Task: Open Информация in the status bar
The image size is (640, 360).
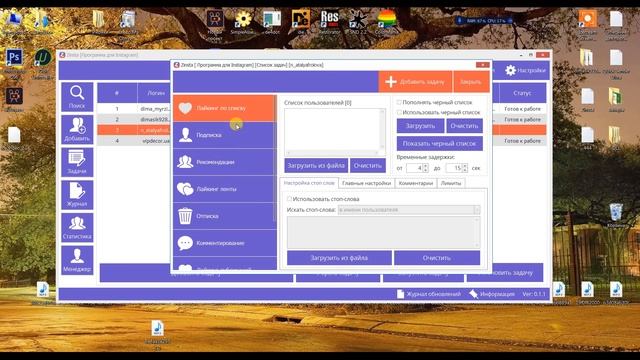Action: click(x=492, y=294)
